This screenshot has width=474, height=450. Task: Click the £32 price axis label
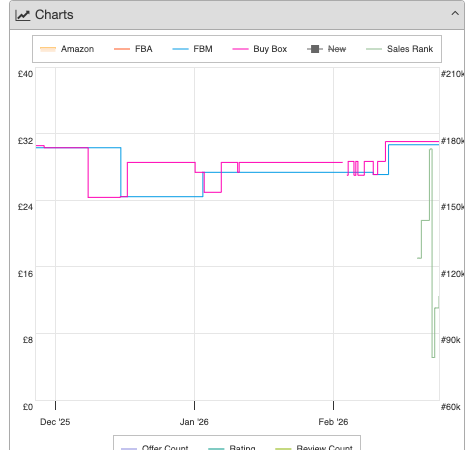coord(25,141)
